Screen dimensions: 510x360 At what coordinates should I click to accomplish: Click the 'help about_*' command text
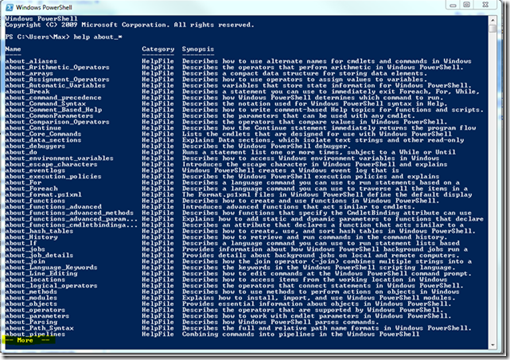pyautogui.click(x=98, y=37)
